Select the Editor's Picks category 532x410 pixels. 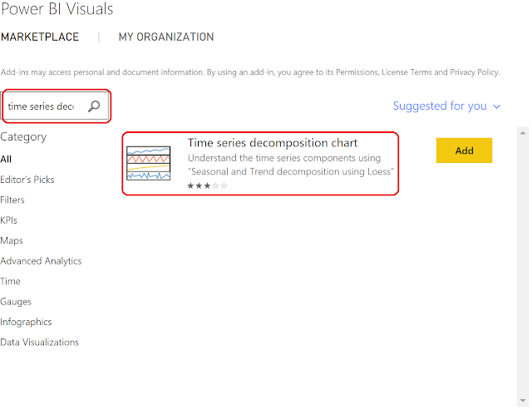pos(27,180)
